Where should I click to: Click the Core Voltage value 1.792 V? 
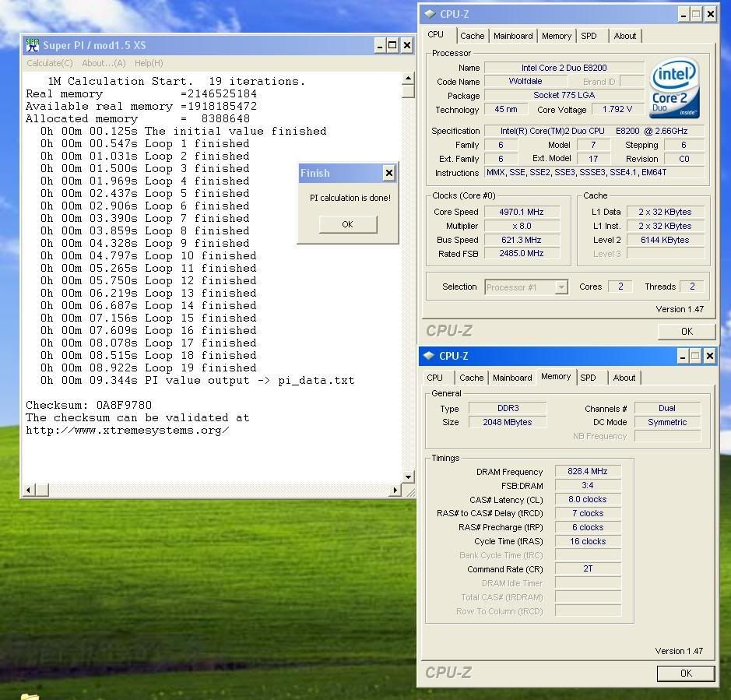(x=617, y=110)
